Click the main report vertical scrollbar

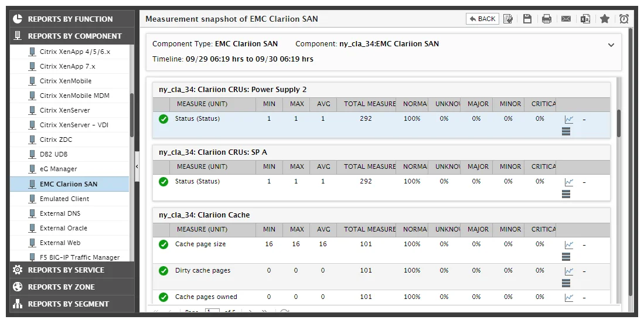click(619, 124)
